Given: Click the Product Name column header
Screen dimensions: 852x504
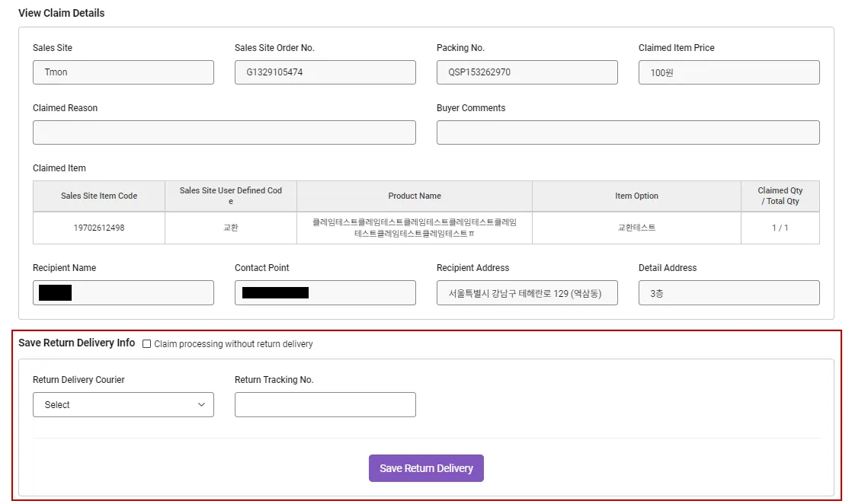Looking at the screenshot, I should point(415,196).
